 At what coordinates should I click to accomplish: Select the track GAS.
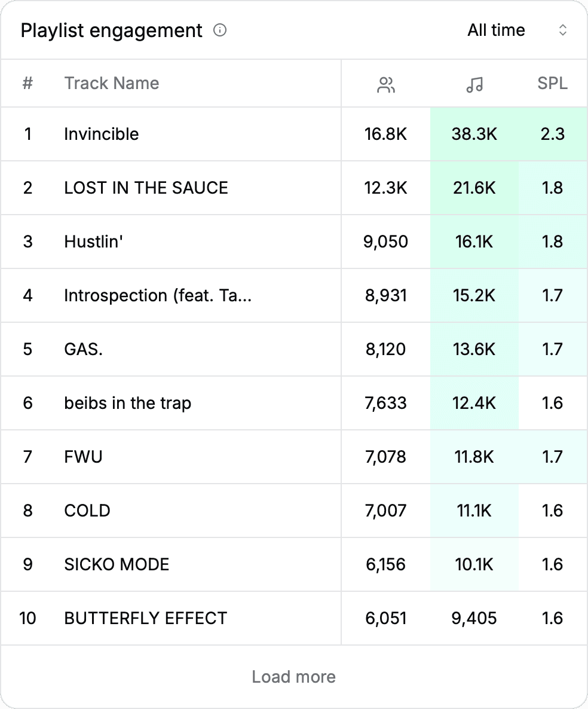click(83, 349)
